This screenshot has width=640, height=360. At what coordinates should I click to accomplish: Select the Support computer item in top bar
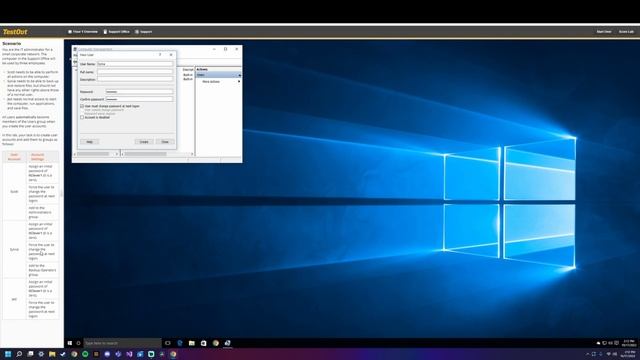click(144, 31)
